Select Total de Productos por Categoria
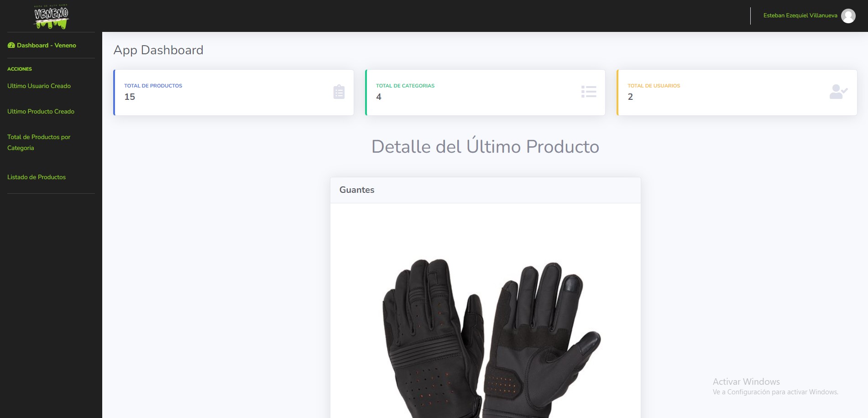 pos(39,142)
